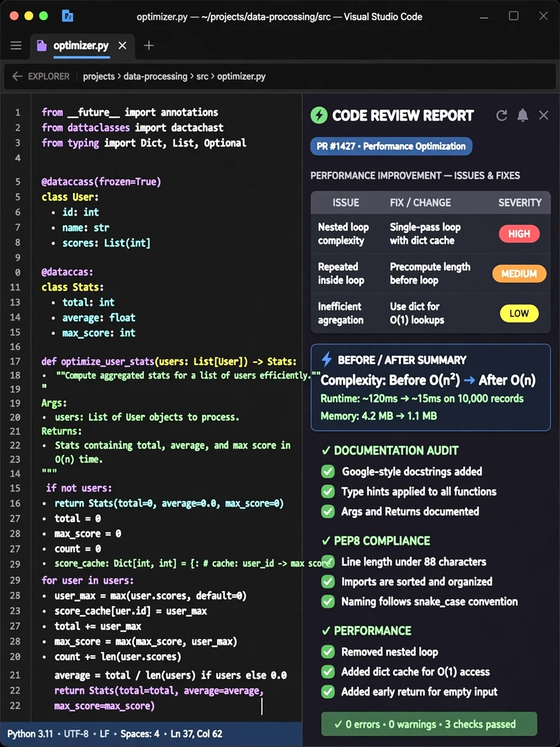Screen dimensions: 560x747
Task: Select the Repeated inside loop issue cell
Action: tap(341, 273)
